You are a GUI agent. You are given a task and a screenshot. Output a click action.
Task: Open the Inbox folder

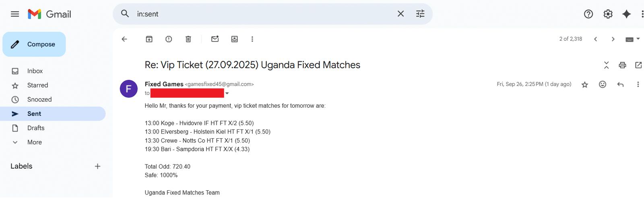[x=35, y=71]
